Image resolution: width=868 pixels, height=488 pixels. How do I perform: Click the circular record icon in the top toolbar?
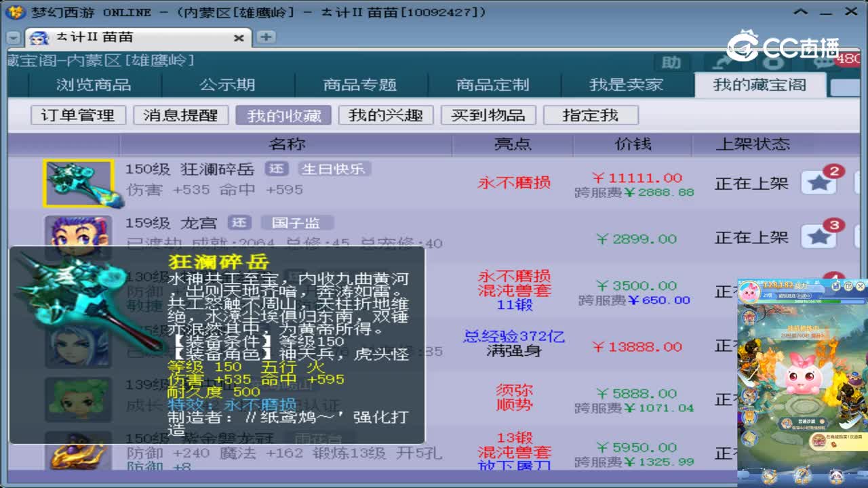774,64
